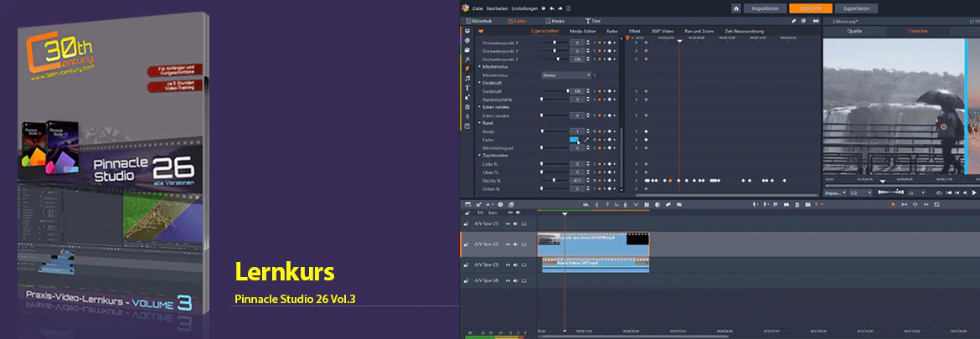This screenshot has height=339, width=980.
Task: Open the fx effects sidebar icon
Action: tap(467, 59)
